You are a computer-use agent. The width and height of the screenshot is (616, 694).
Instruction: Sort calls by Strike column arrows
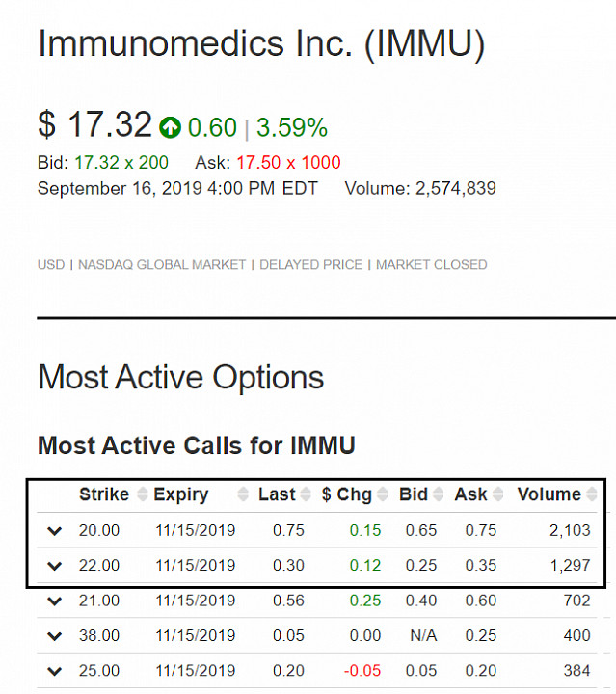click(x=142, y=494)
